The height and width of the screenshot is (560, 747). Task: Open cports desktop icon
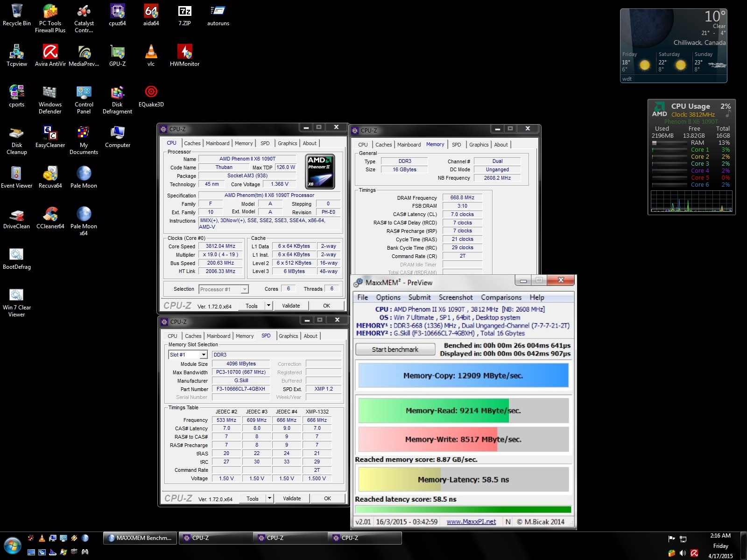coord(17,96)
